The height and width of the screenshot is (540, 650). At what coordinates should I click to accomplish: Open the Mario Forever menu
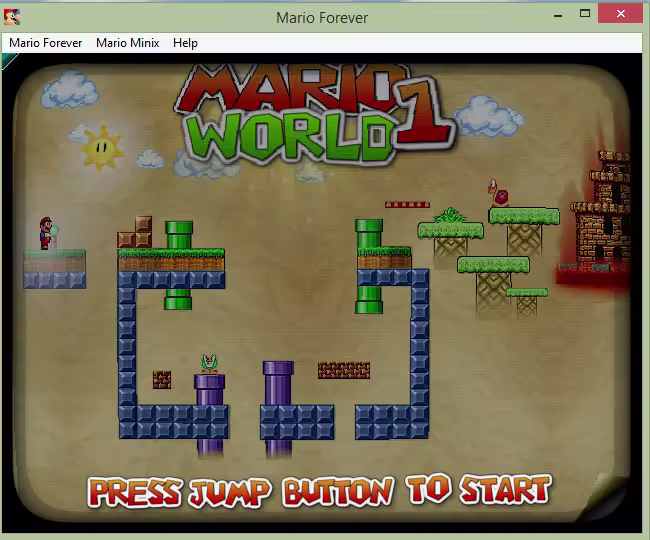46,43
